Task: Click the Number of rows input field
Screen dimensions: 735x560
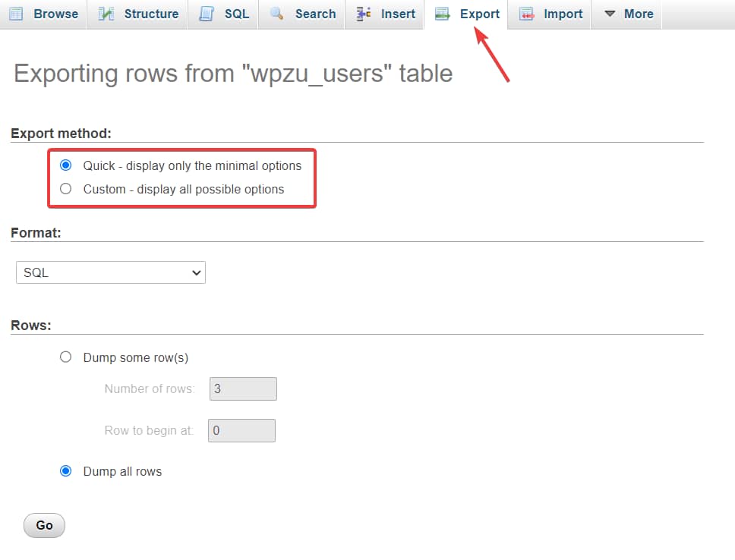Action: [243, 389]
